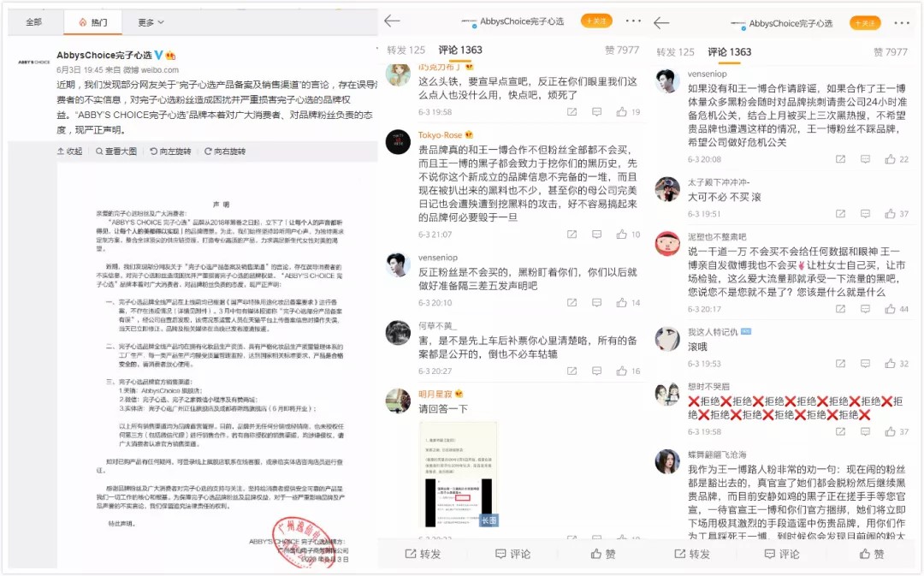924x576 pixels.
Task: Reply to the 6-3 19:58 comment
Action: (596, 112)
